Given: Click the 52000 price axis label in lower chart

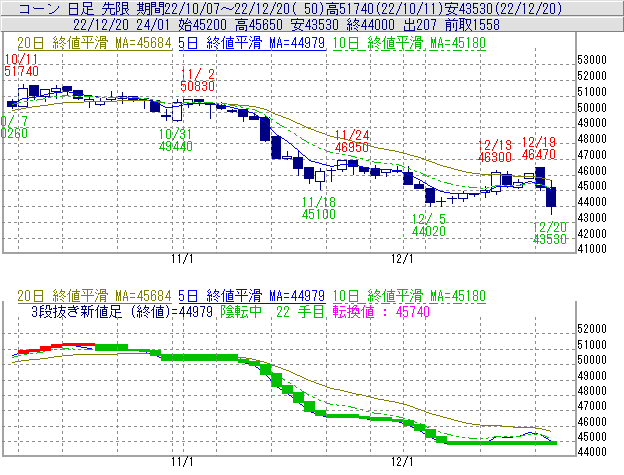Looking at the screenshot, I should pyautogui.click(x=592, y=329).
